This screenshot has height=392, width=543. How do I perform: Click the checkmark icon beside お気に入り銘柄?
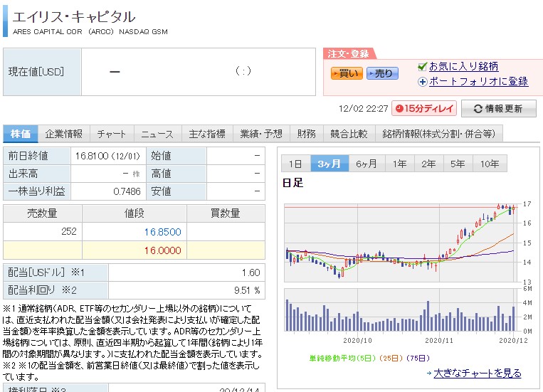pyautogui.click(x=422, y=66)
